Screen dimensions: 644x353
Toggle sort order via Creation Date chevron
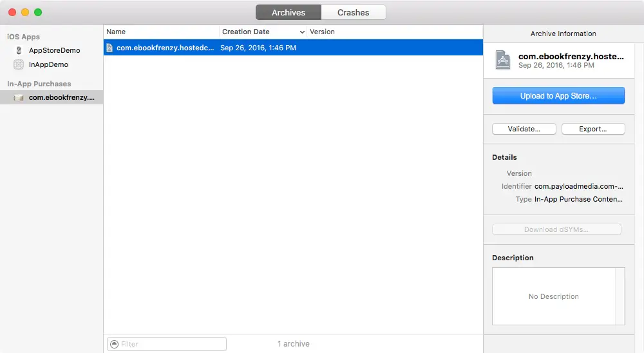coord(302,32)
